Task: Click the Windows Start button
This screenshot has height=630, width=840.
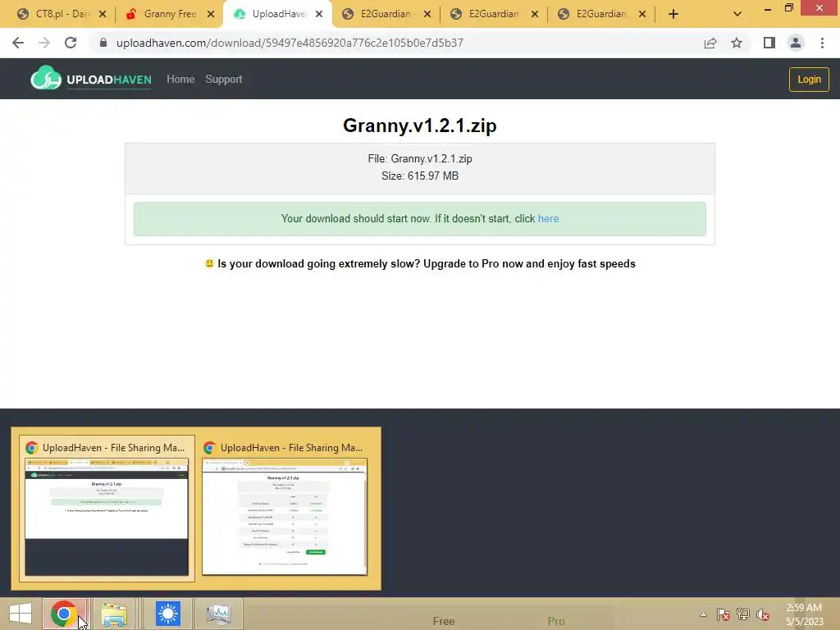Action: [x=21, y=614]
